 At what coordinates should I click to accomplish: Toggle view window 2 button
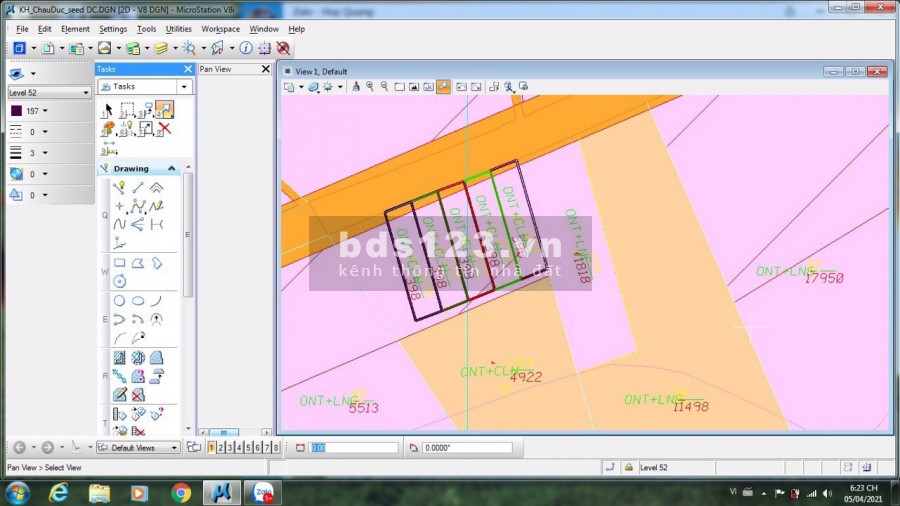pyautogui.click(x=221, y=447)
